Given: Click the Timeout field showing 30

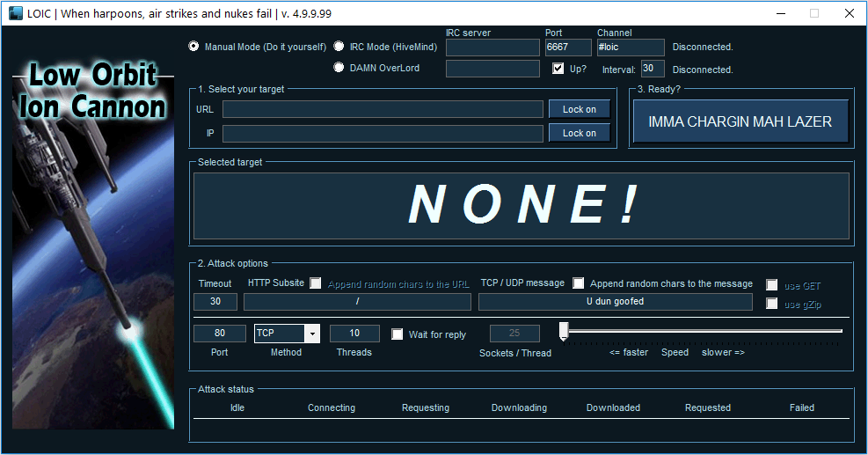Looking at the screenshot, I should pyautogui.click(x=215, y=302).
